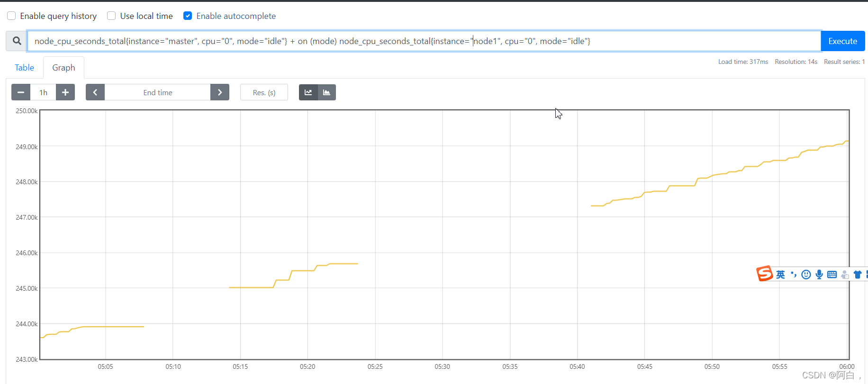Viewport: 868px width, 384px height.
Task: Switch Sogou English/Chinese mode indicator
Action: pyautogui.click(x=780, y=275)
